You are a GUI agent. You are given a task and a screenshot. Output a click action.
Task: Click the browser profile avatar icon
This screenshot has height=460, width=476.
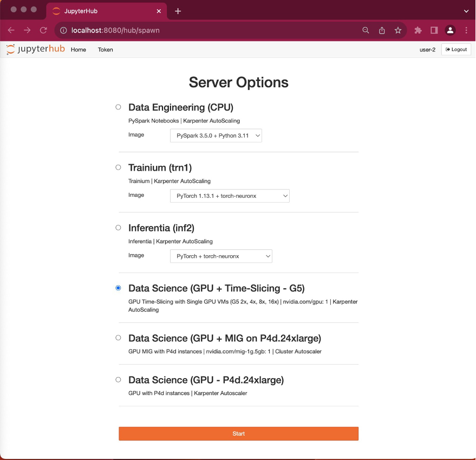click(450, 30)
